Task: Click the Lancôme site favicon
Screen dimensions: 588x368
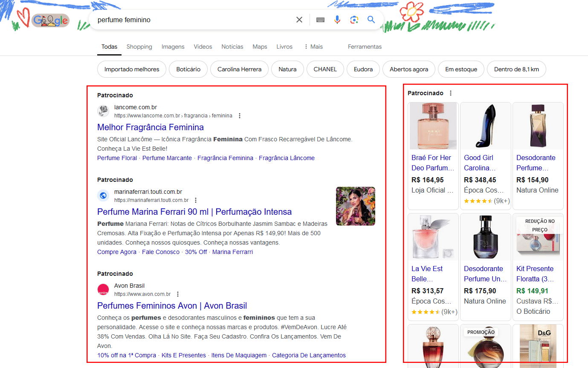Action: (103, 111)
